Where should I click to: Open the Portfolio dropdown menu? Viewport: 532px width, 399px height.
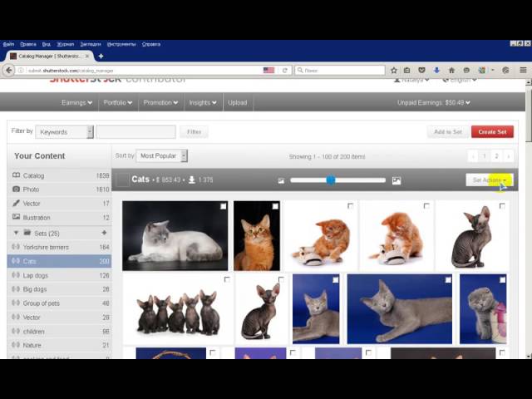(118, 102)
